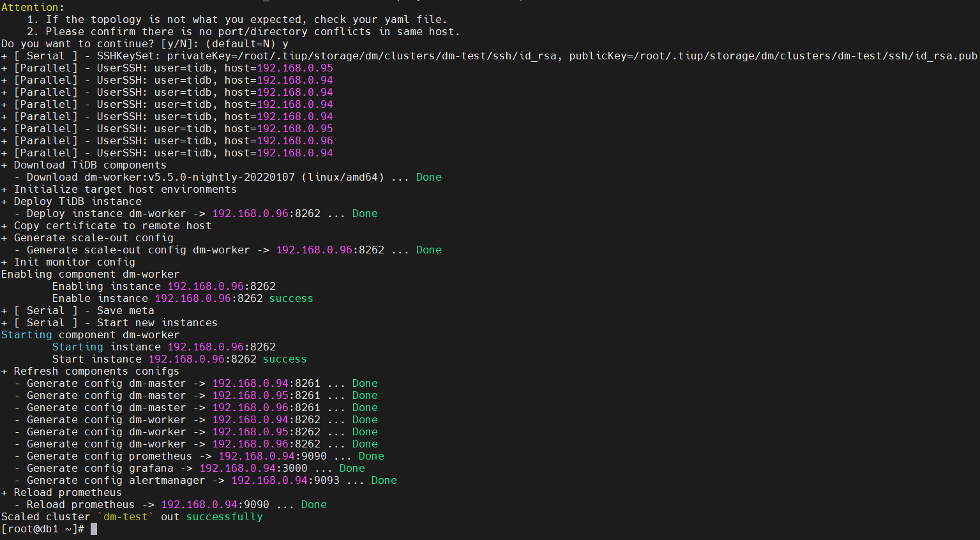Click the "Generate config prometheus" line
This screenshot has height=540, width=980.
199,456
